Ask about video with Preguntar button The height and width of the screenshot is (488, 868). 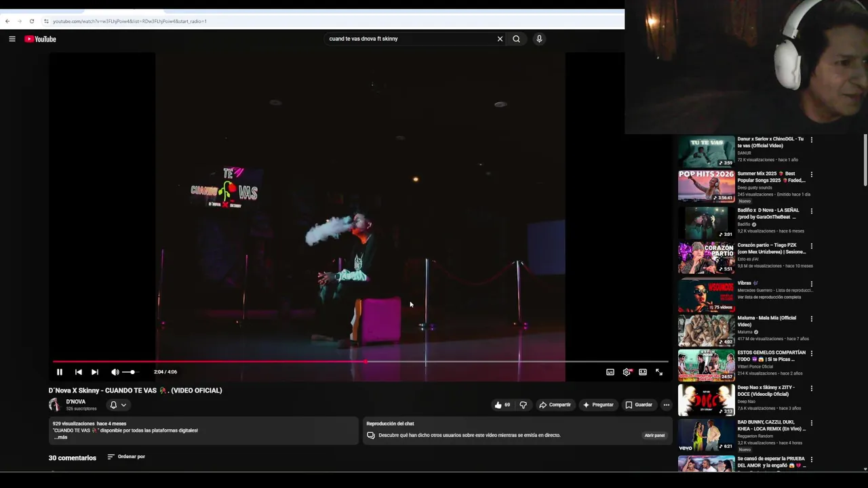point(597,405)
